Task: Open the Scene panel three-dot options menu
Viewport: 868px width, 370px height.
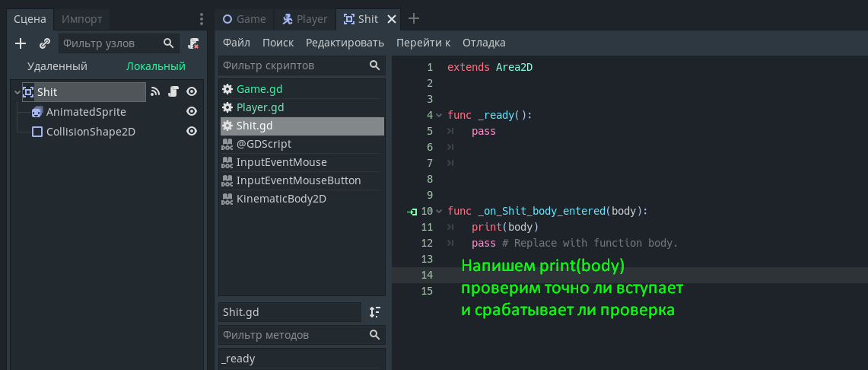Action: 201,19
